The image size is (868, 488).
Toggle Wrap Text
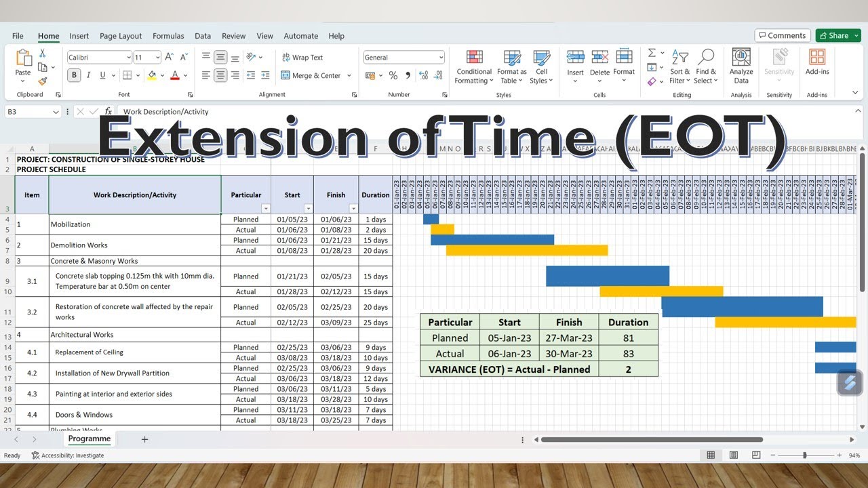pos(302,58)
